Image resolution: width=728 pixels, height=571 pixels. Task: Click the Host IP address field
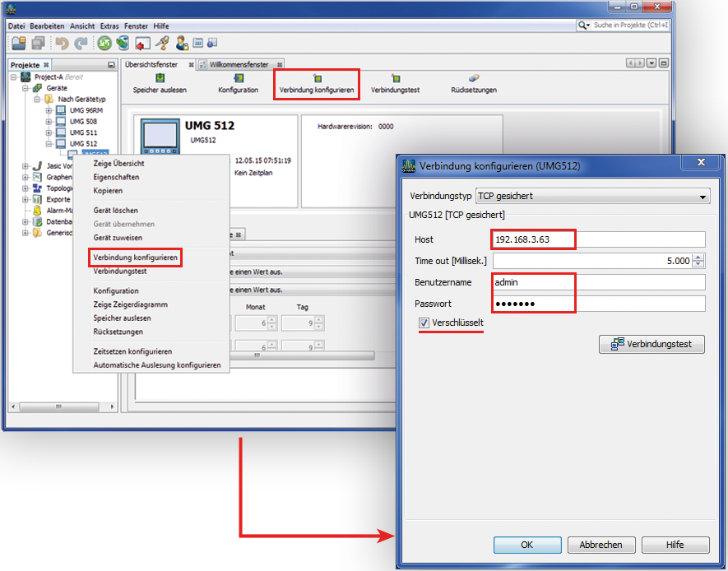click(x=599, y=239)
